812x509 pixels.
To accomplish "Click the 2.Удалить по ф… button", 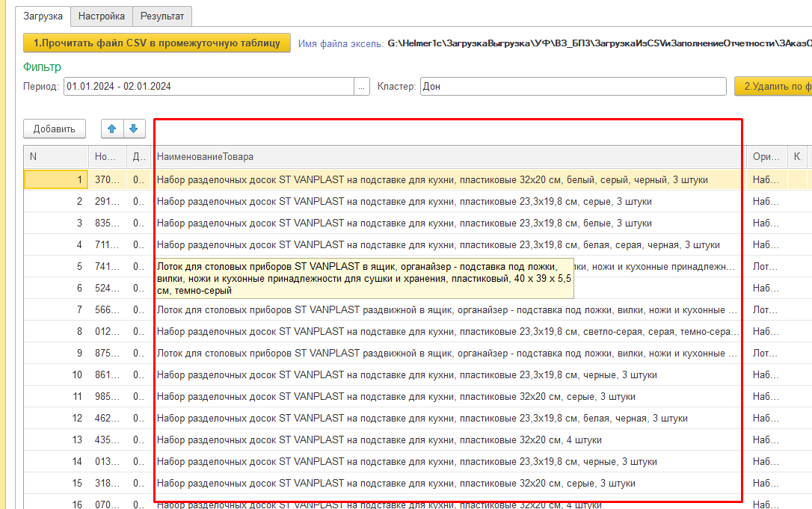I will coord(773,87).
